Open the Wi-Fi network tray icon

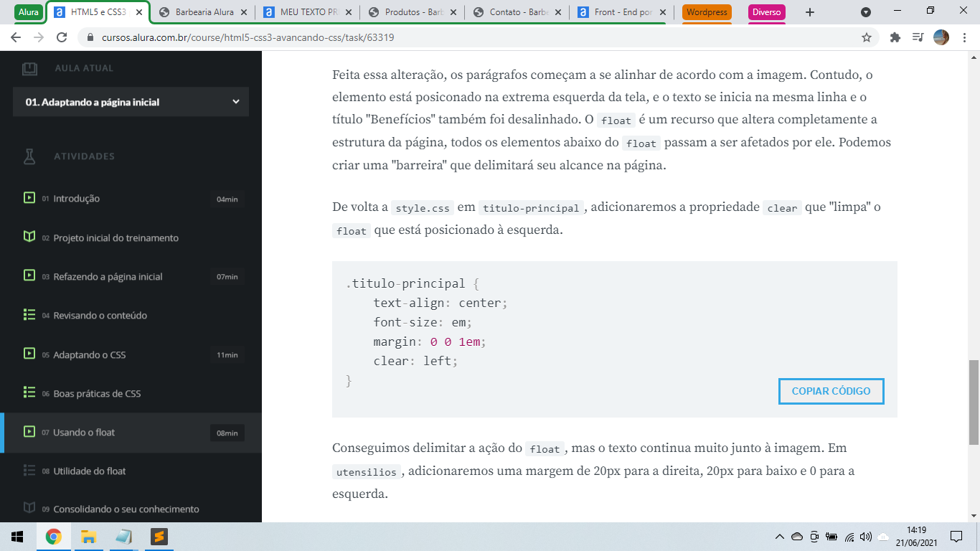[x=849, y=537]
